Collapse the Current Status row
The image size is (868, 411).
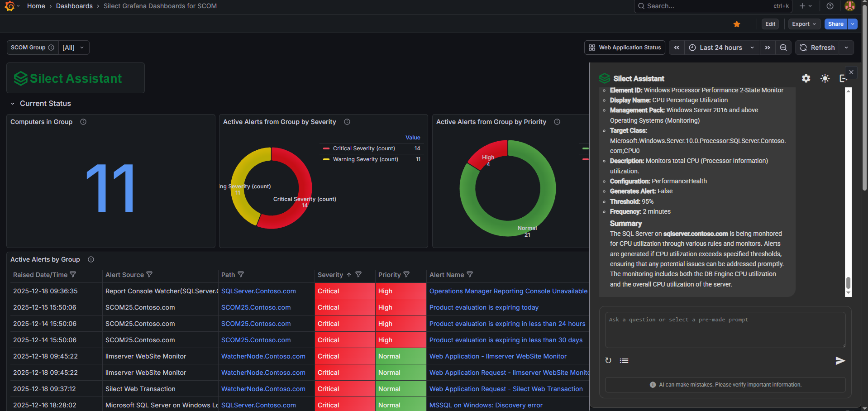pyautogui.click(x=13, y=104)
